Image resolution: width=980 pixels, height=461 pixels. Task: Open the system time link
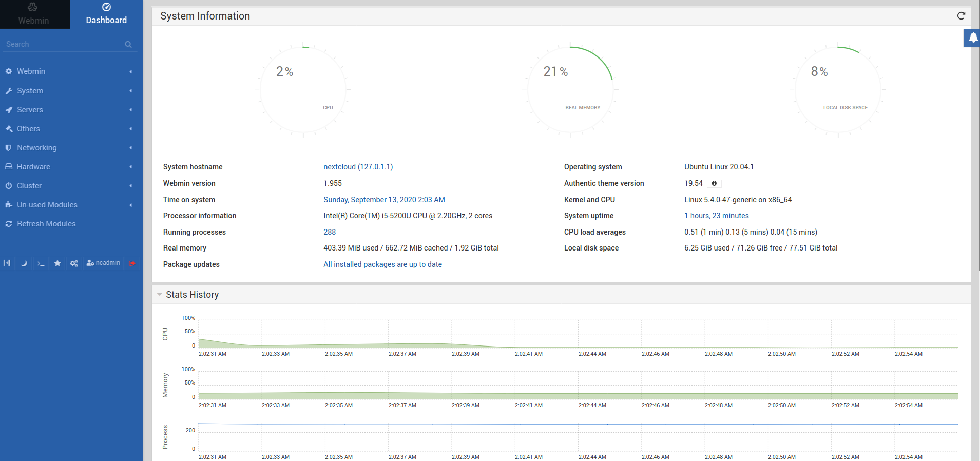[384, 200]
